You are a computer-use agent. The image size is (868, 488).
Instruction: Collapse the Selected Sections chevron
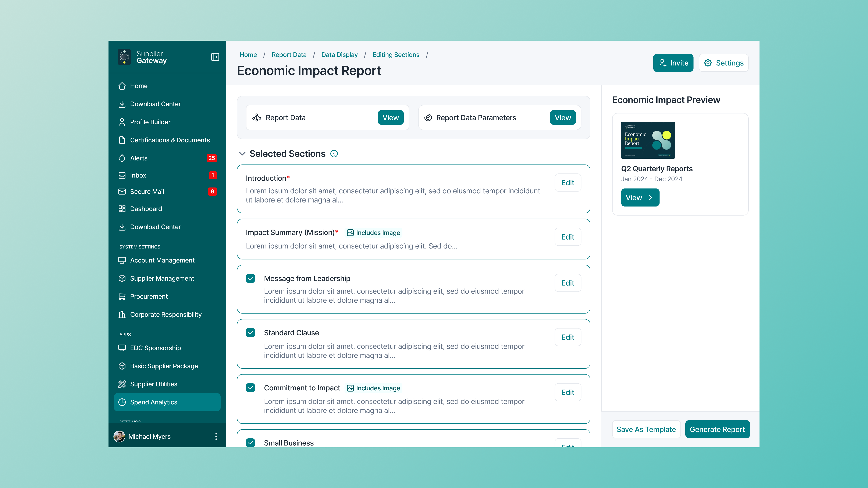coord(242,154)
